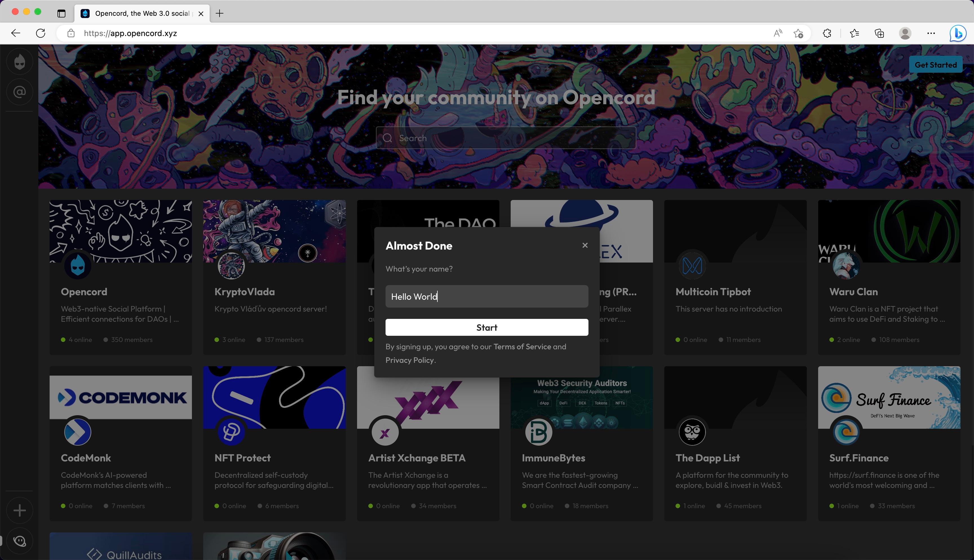Click the Start button
The width and height of the screenshot is (974, 560).
[487, 327]
